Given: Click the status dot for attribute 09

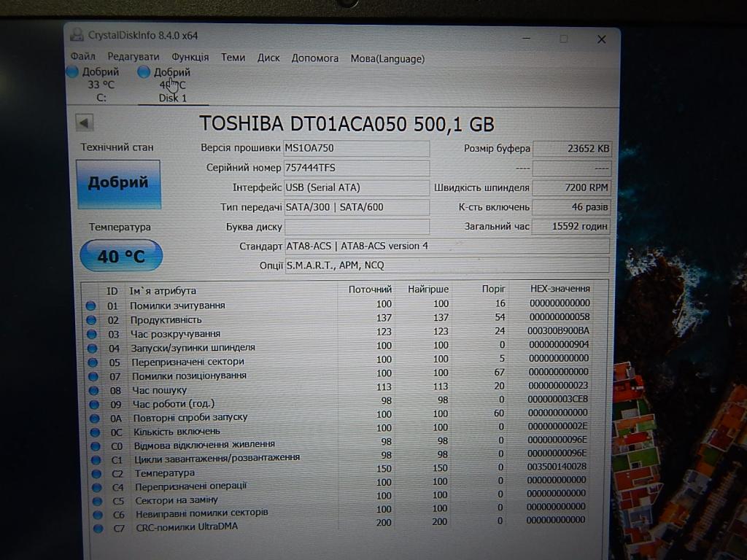Looking at the screenshot, I should click(94, 405).
